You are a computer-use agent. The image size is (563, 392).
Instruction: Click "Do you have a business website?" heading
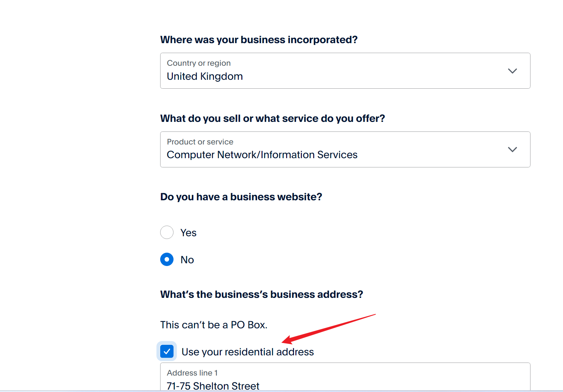point(241,197)
